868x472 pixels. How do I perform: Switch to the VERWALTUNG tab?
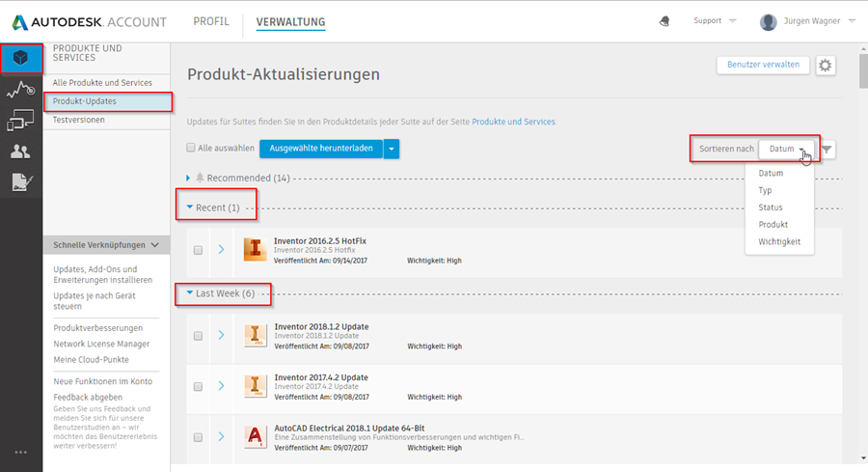(290, 22)
